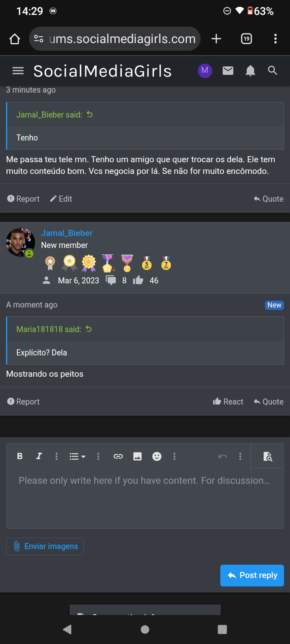Click the forum search magnifier icon
This screenshot has width=290, height=644.
(273, 71)
